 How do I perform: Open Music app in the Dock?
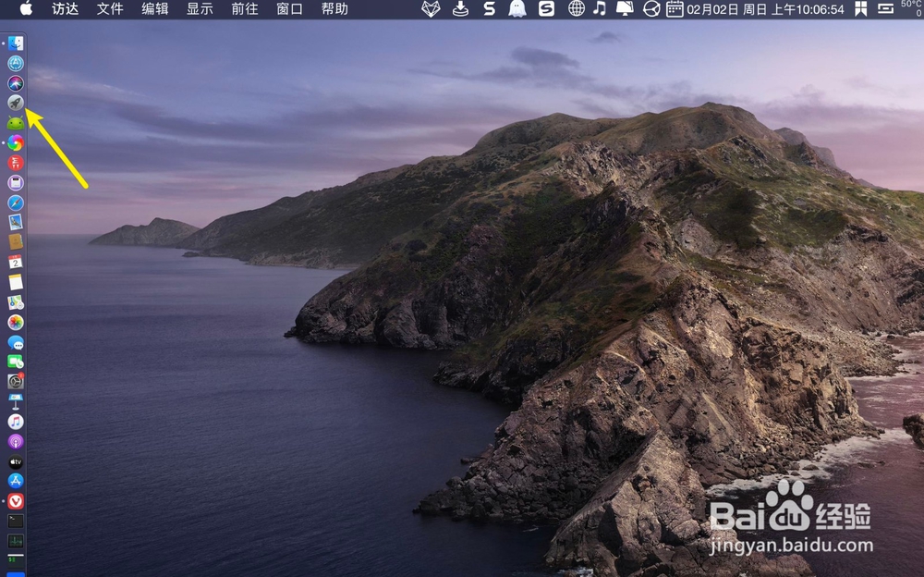point(16,422)
